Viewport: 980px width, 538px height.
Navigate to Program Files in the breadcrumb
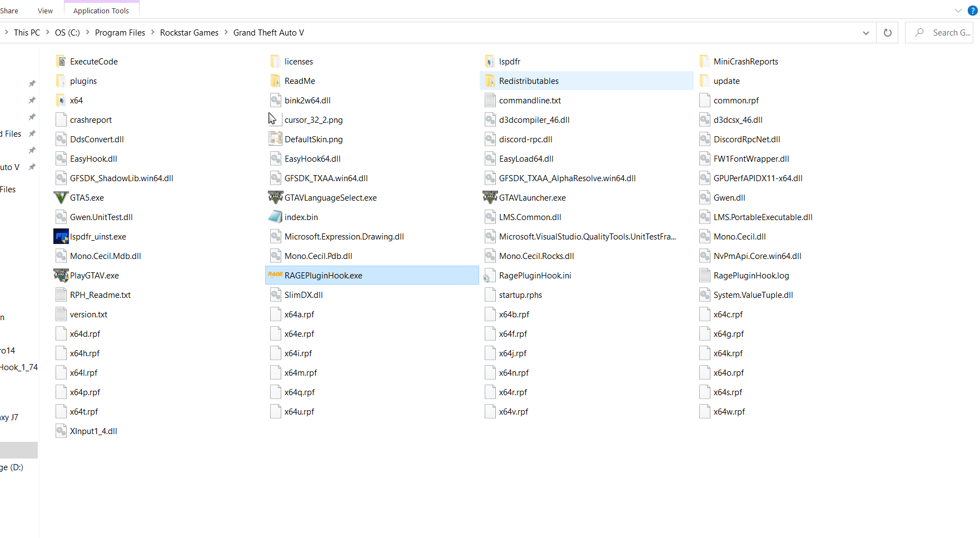tap(120, 33)
